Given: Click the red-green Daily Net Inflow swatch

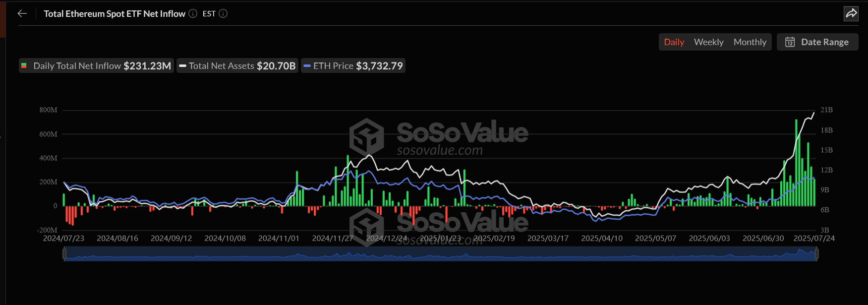Looking at the screenshot, I should [x=24, y=66].
